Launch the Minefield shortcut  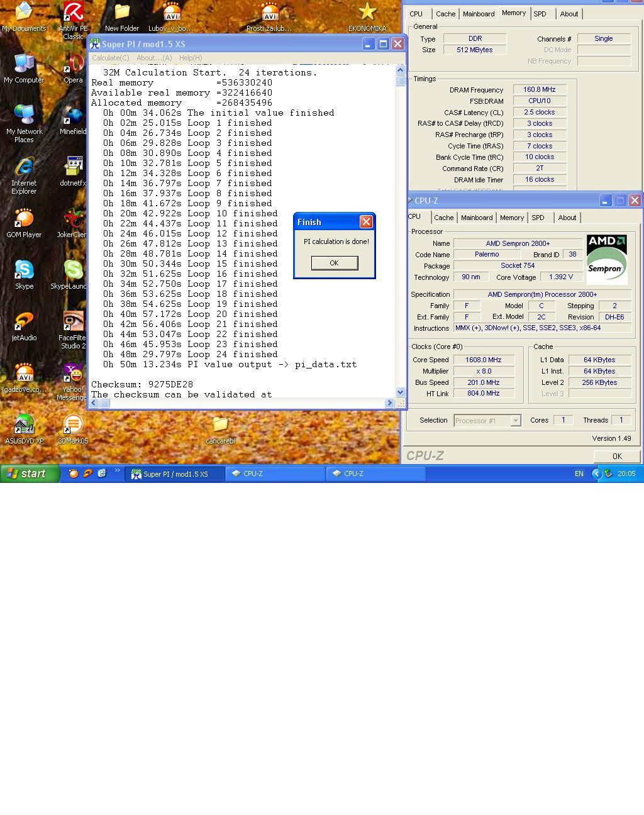click(x=73, y=119)
